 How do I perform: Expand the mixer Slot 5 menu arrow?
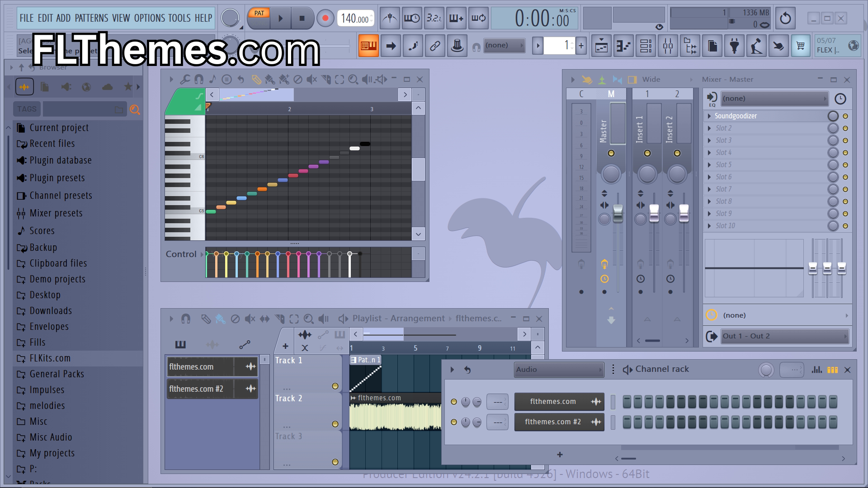709,165
